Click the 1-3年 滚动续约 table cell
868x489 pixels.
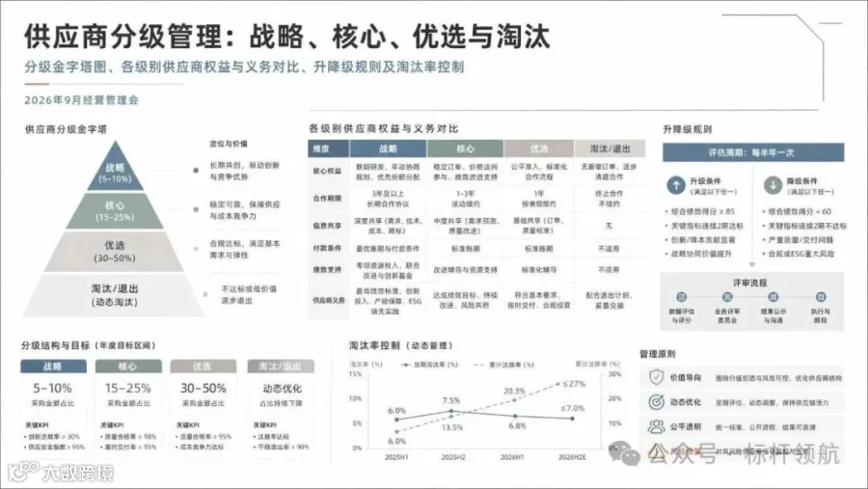pos(465,199)
